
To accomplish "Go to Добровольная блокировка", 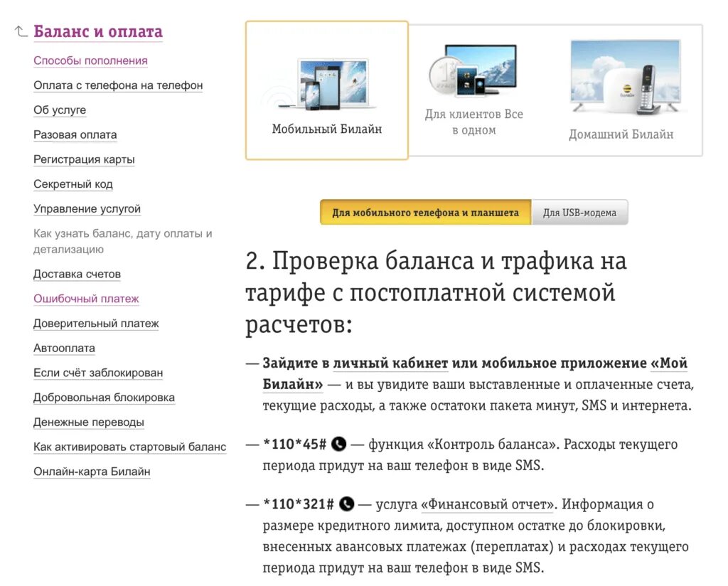I will coord(104,397).
